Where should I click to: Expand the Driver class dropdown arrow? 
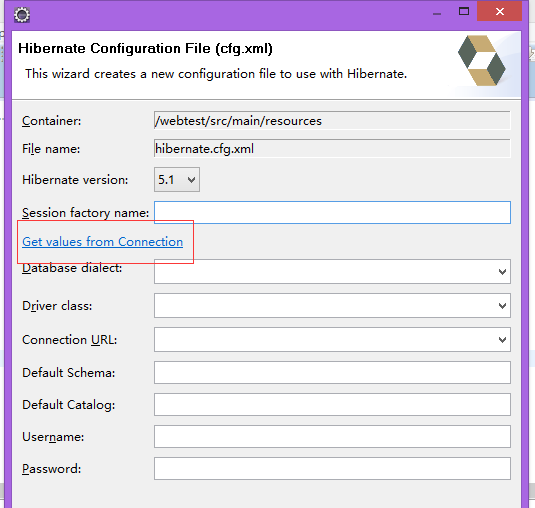point(502,305)
